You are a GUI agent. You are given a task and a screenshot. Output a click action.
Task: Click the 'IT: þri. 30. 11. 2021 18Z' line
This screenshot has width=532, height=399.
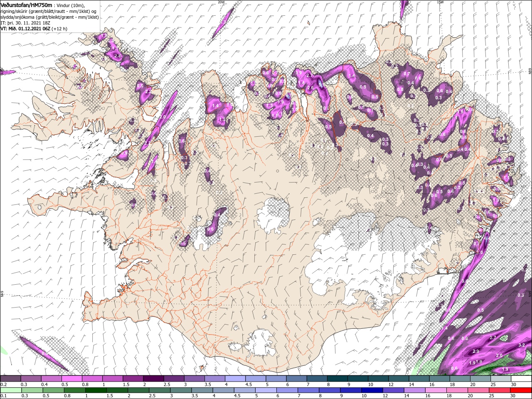(25, 23)
